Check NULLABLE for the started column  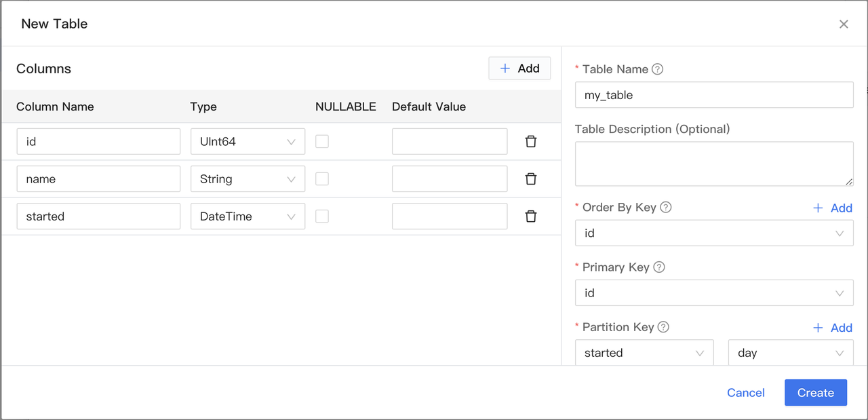tap(322, 216)
